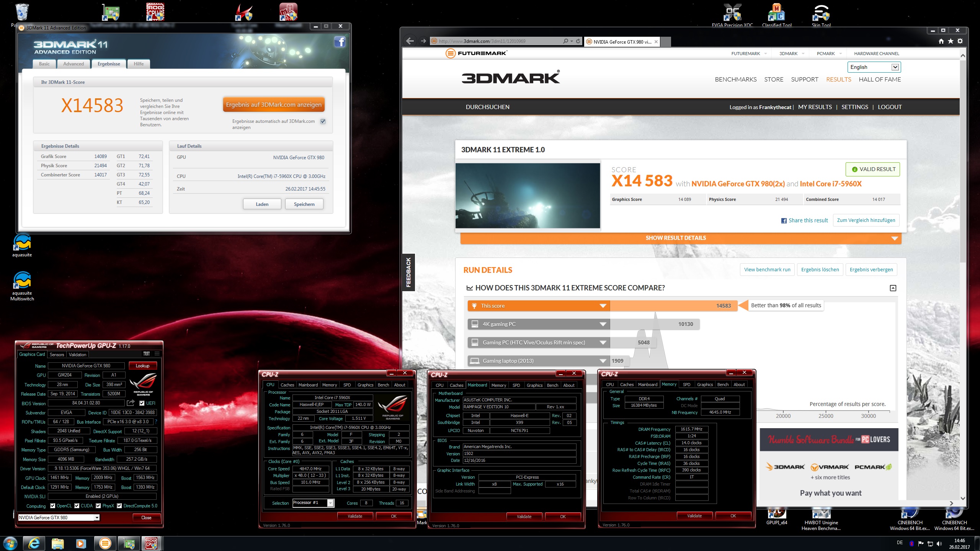Expand the This score comparison dropdown
Image resolution: width=980 pixels, height=551 pixels.
click(603, 306)
